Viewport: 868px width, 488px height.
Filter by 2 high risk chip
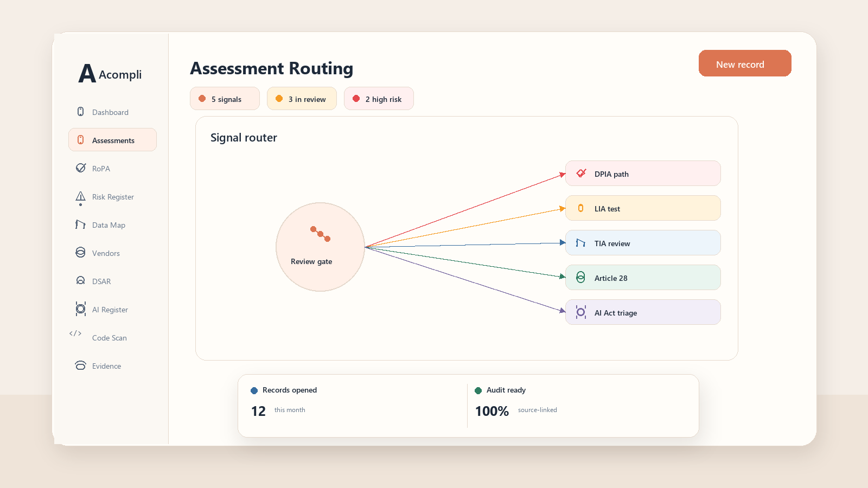[379, 99]
